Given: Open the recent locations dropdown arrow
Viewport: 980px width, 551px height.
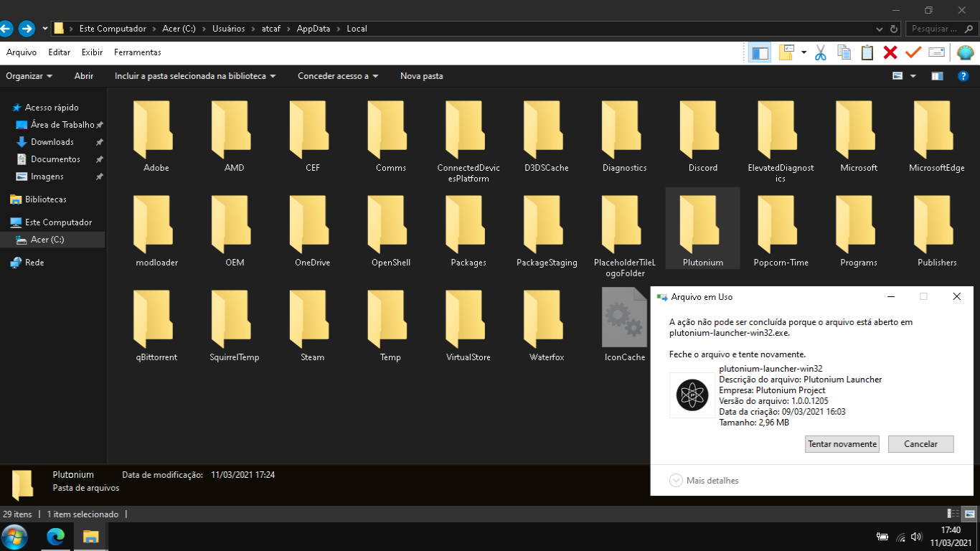Looking at the screenshot, I should pyautogui.click(x=44, y=29).
